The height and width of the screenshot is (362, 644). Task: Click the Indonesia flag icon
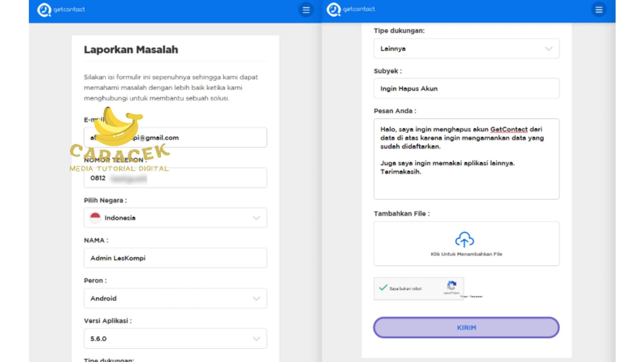click(95, 218)
